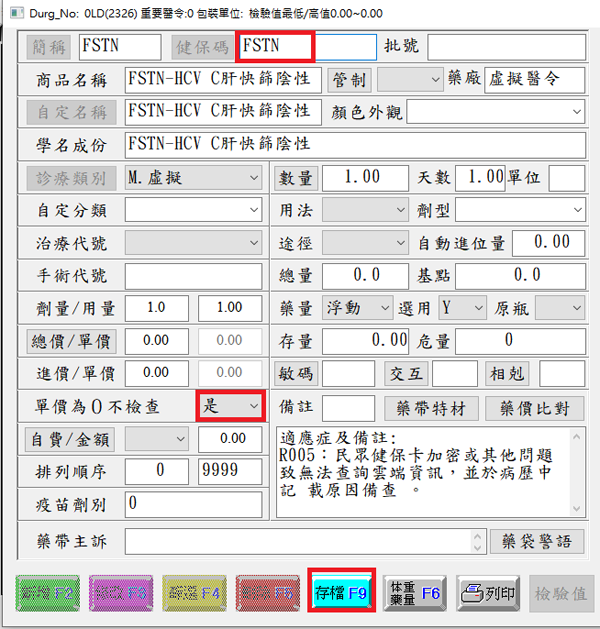Click the 藥價比對 button

tap(535, 408)
